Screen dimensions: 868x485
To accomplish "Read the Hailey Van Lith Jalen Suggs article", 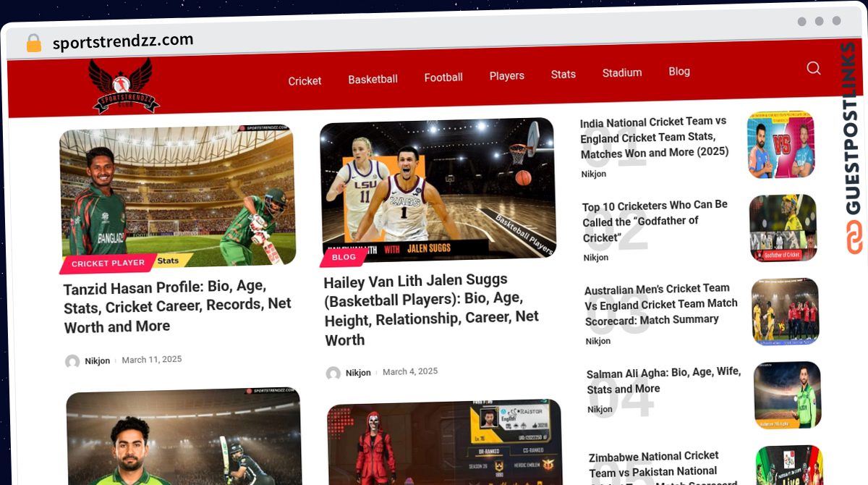I will click(x=431, y=310).
